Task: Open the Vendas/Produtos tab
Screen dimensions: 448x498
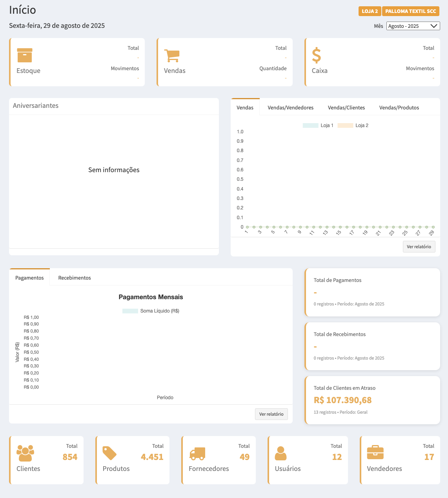Action: tap(399, 107)
